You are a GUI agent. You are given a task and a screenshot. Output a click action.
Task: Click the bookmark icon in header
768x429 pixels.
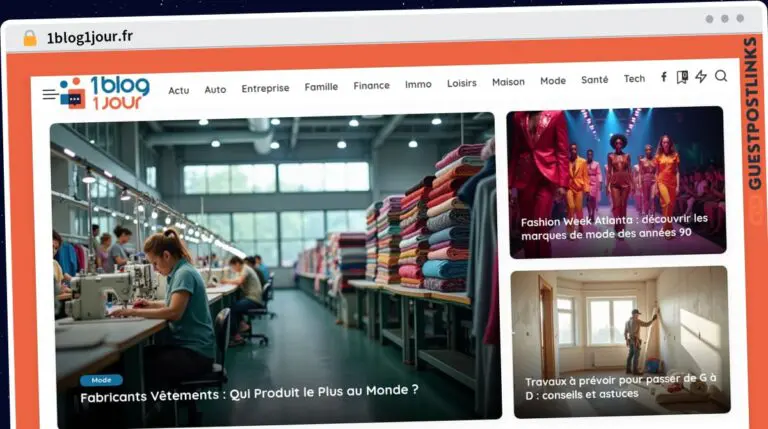[682, 77]
